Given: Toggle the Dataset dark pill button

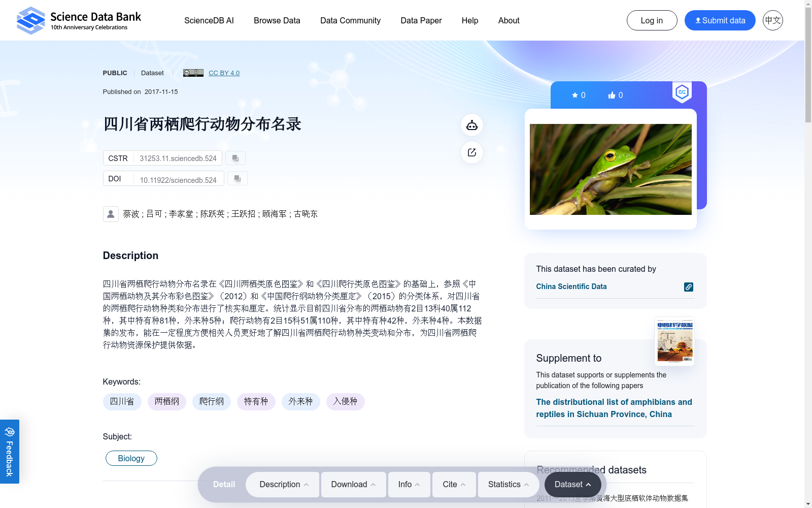Looking at the screenshot, I should 573,485.
